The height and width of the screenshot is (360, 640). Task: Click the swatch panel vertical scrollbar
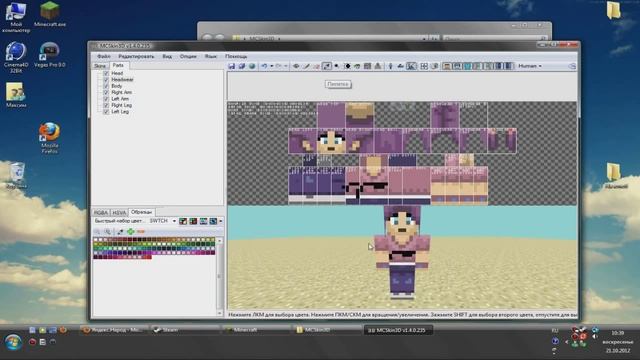click(x=220, y=276)
